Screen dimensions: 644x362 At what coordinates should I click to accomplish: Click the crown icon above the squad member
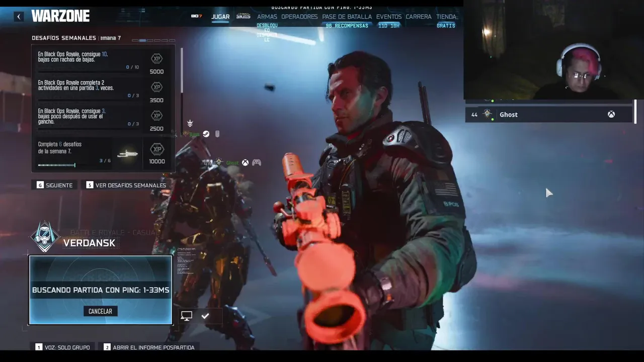coord(190,123)
